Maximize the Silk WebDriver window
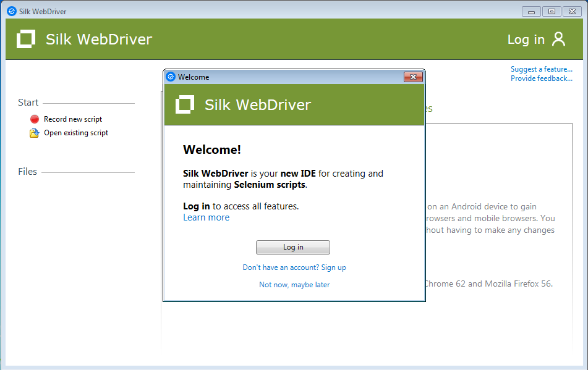This screenshot has width=588, height=370. 552,12
